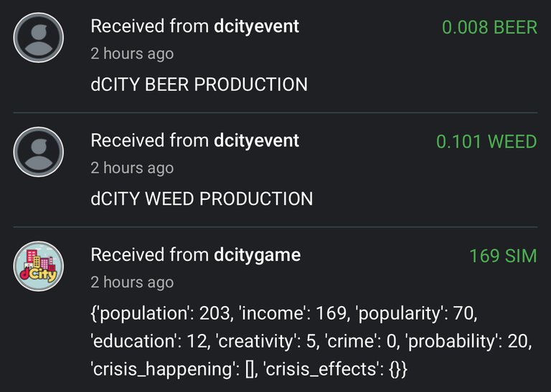Screen dimensions: 551x392
Task: Open dcityevent profile in WEED transaction
Action: (x=256, y=140)
